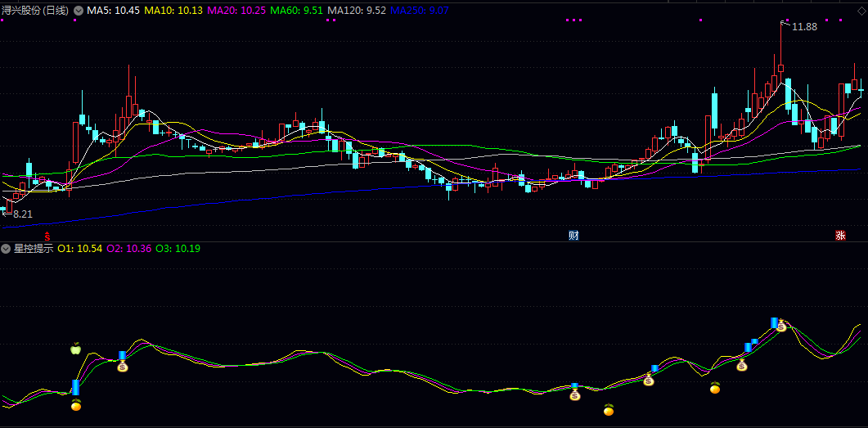This screenshot has width=868, height=428.
Task: Click the orange fruit icon below leftmost blue bar
Action: 76,404
